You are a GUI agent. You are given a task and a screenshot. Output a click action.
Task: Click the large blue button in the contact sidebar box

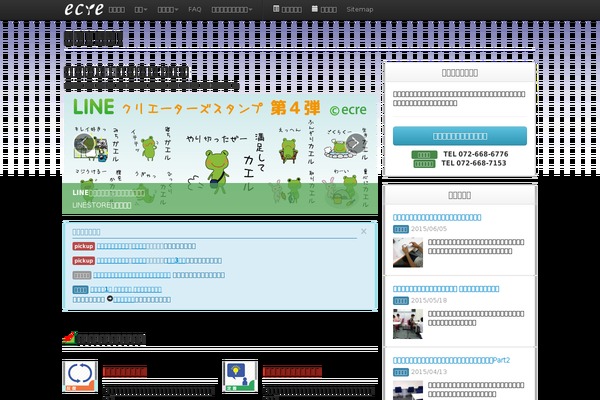point(460,136)
